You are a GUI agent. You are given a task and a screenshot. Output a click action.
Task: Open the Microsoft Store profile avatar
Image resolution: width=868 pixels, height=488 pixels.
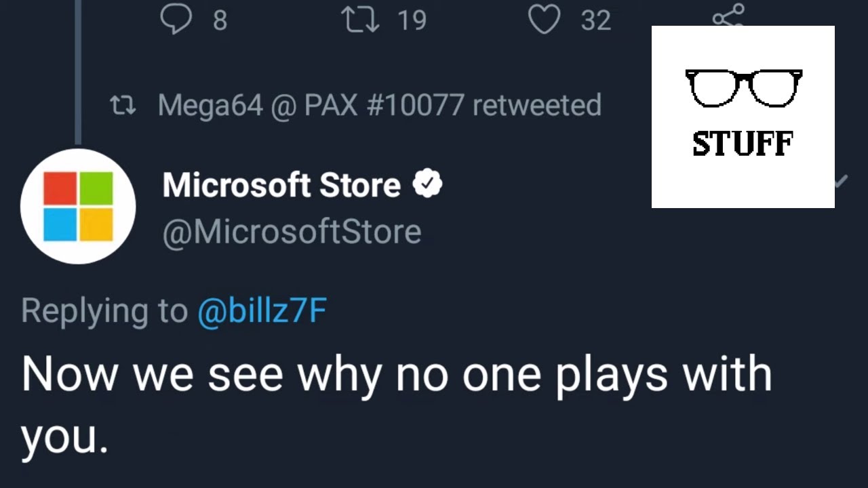[78, 206]
